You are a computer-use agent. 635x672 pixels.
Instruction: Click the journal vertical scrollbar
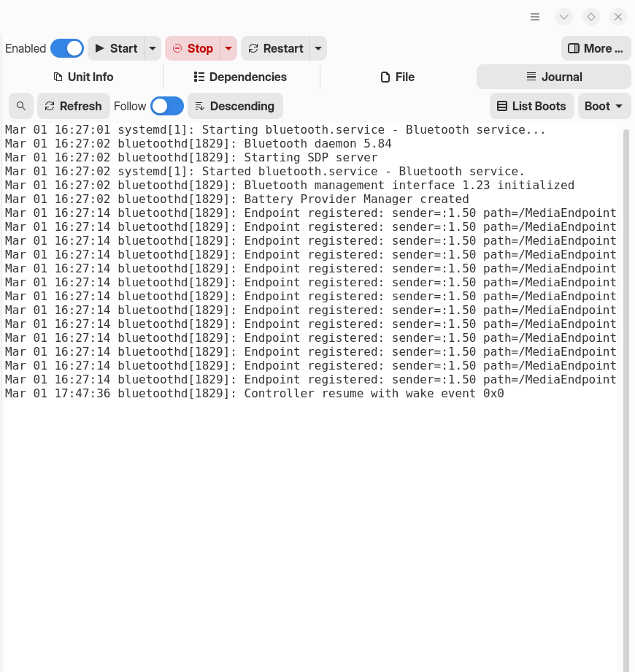click(x=626, y=394)
